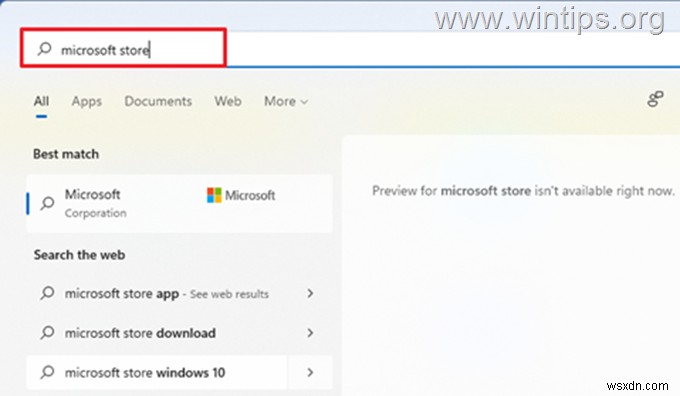The height and width of the screenshot is (396, 680).
Task: Click search icon next to microsoft store download
Action: tap(47, 333)
